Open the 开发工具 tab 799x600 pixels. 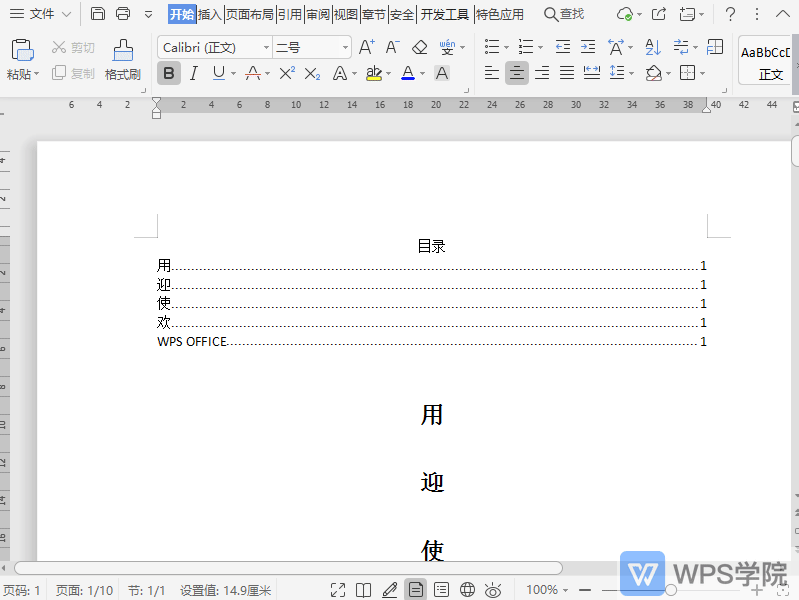point(444,14)
